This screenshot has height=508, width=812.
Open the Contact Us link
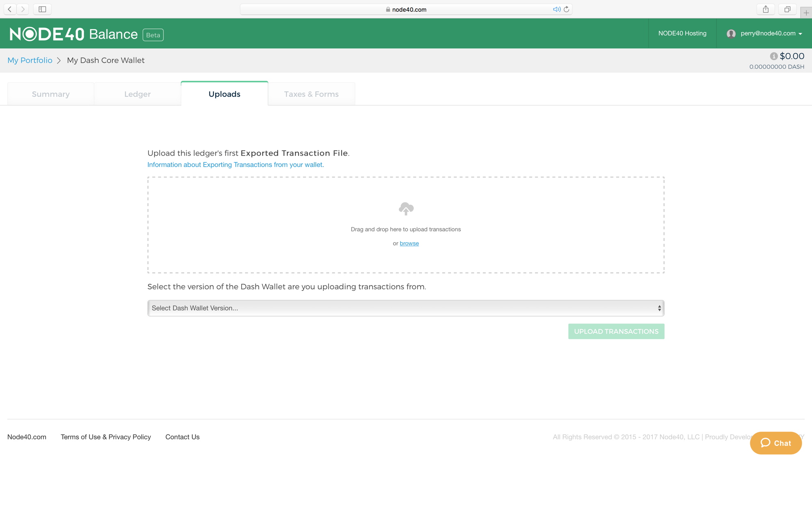pos(182,437)
